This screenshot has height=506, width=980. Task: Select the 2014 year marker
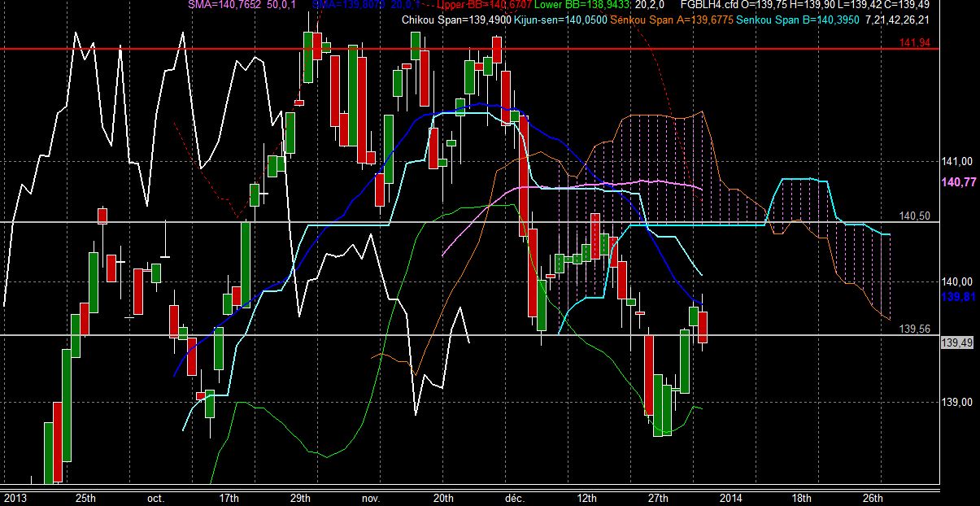click(x=730, y=497)
